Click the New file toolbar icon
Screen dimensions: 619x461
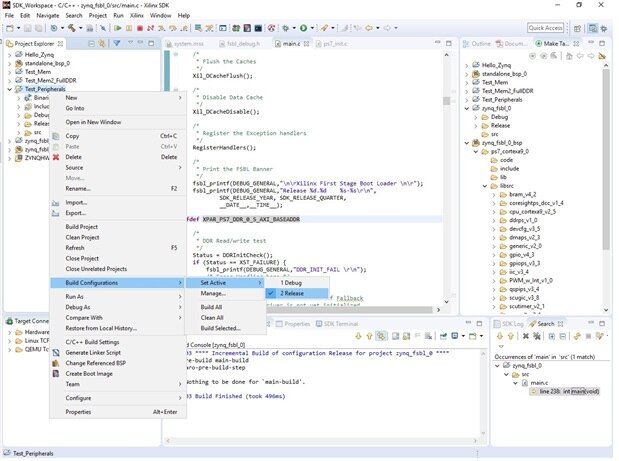[8, 28]
